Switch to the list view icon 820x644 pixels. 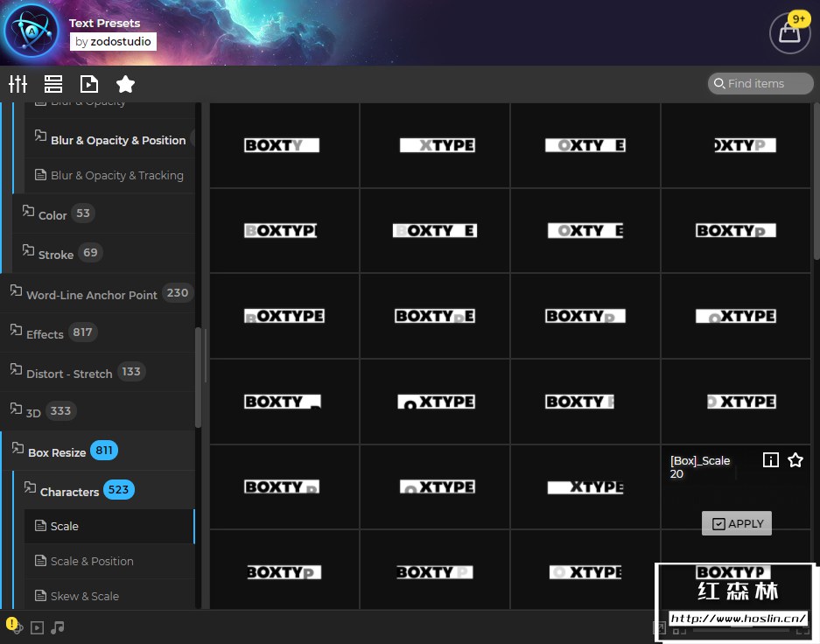53,84
